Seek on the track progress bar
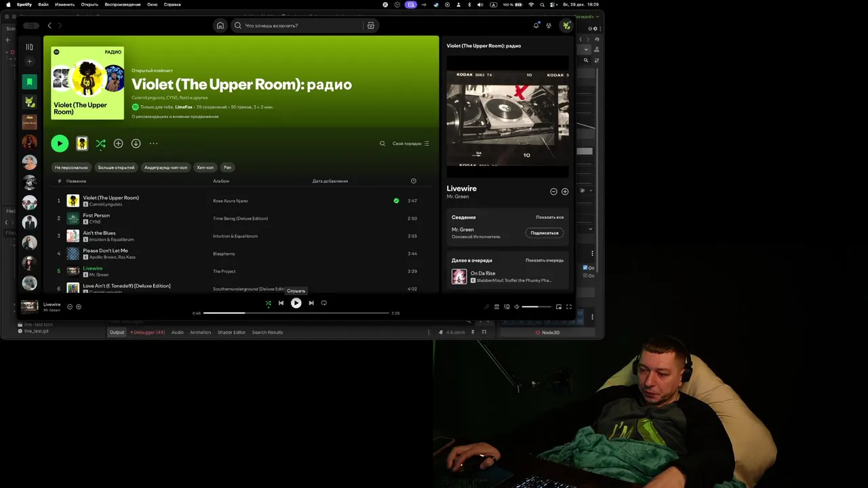Viewport: 868px width, 488px height. pos(296,313)
